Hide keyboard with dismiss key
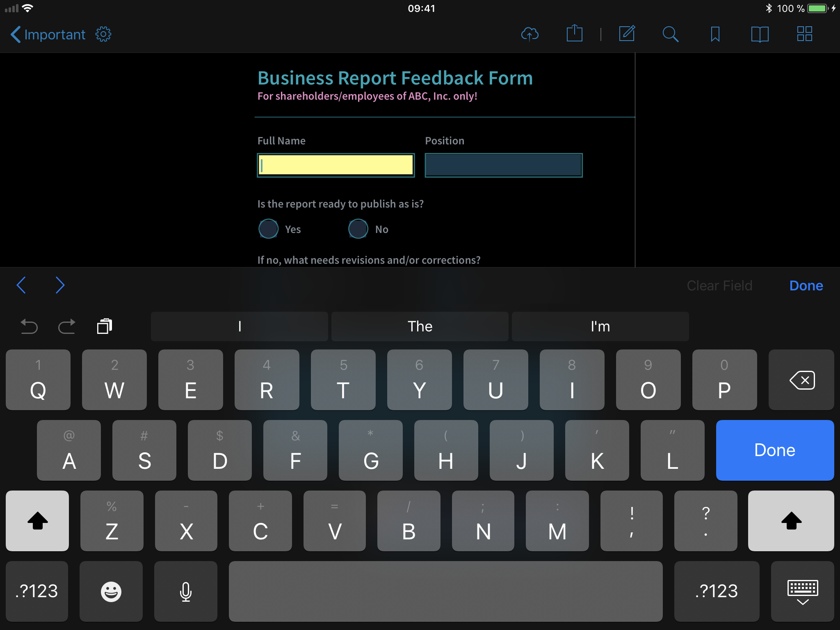The image size is (840, 630). 802,591
